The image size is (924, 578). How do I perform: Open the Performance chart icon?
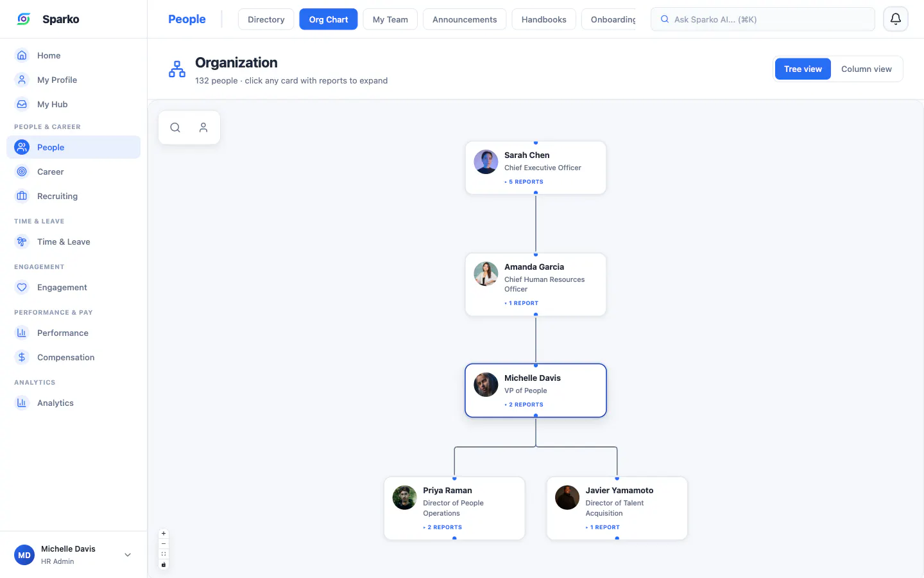22,333
